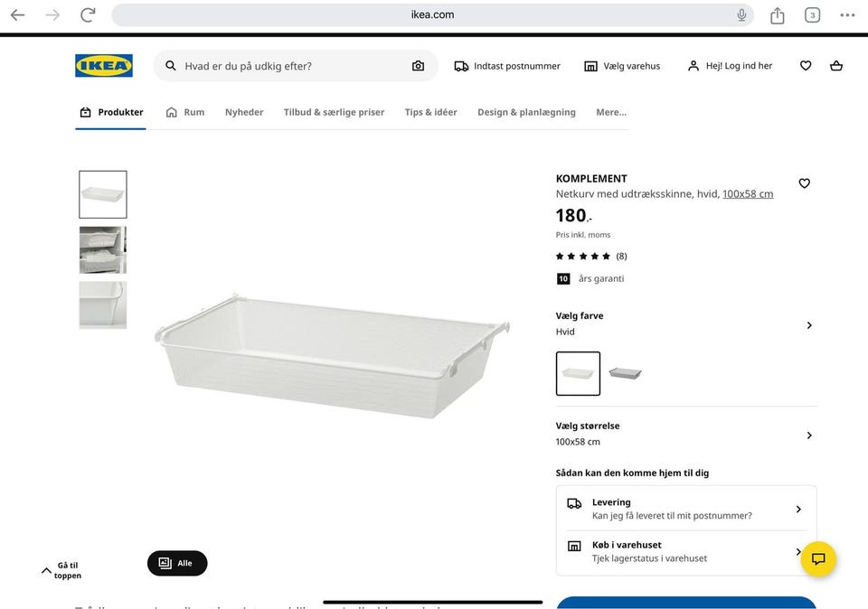Open favorites heart in header
The image size is (868, 609).
[x=806, y=66]
